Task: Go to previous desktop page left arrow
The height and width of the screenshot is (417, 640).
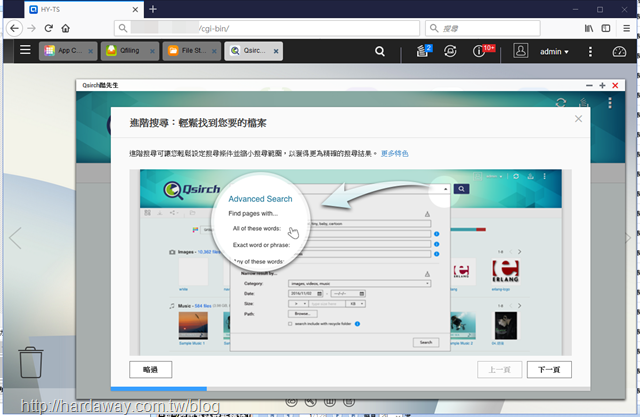Action: click(15, 238)
